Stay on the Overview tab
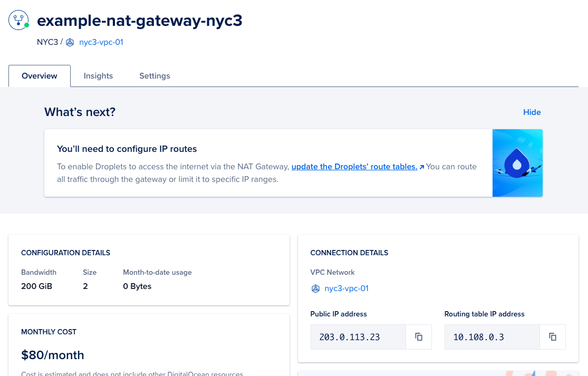The height and width of the screenshot is (376, 588). [39, 75]
